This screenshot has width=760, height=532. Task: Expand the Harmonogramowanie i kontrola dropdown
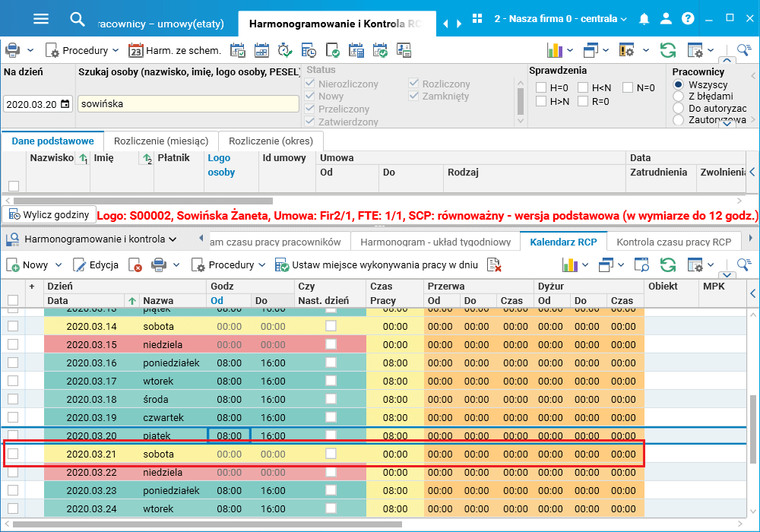coord(173,239)
